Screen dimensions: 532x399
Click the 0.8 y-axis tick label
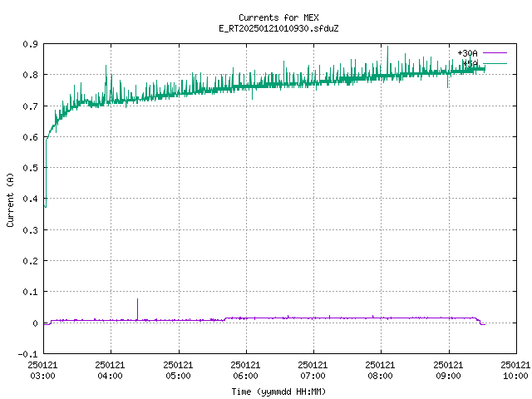(30, 75)
